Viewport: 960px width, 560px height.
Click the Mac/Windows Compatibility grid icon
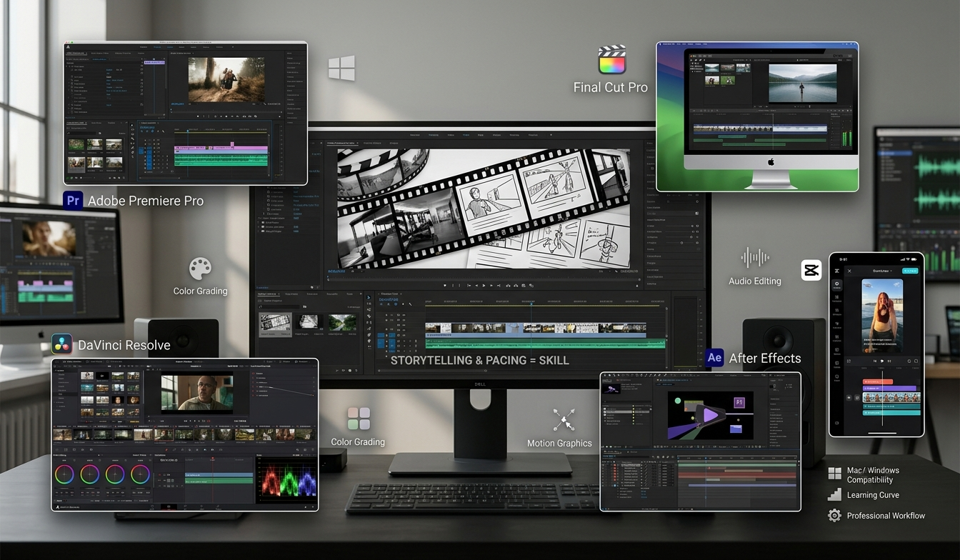(834, 473)
